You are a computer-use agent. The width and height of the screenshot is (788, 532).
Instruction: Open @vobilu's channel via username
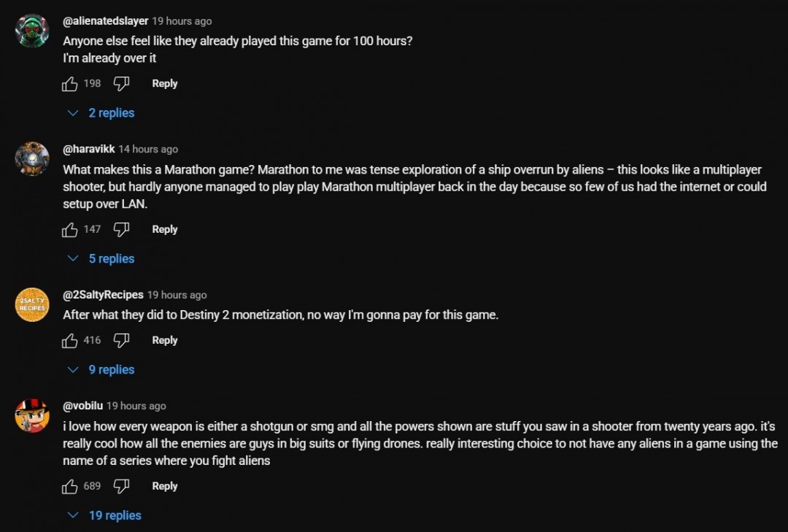(x=82, y=406)
